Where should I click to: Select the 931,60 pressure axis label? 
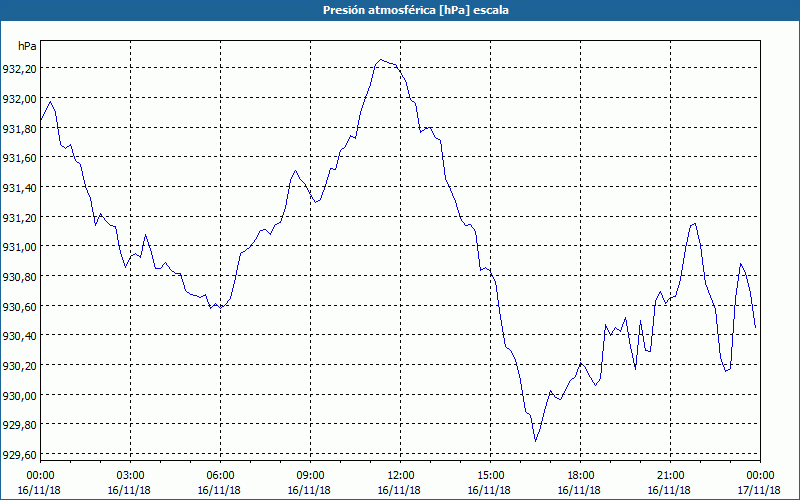(19, 158)
